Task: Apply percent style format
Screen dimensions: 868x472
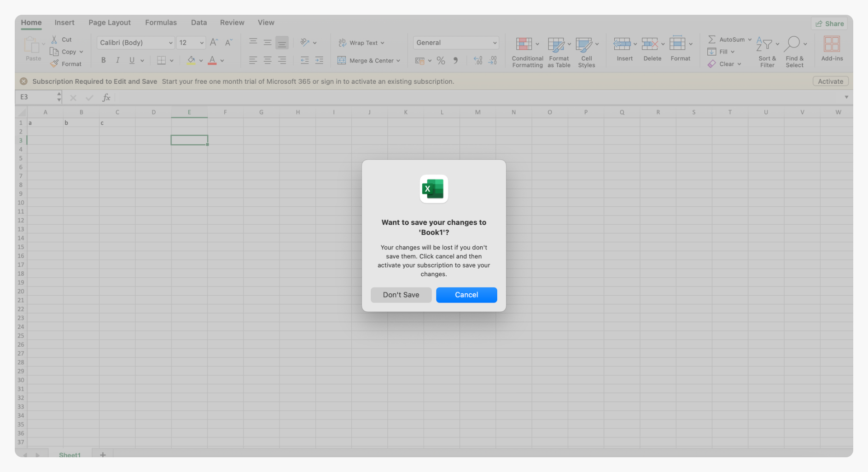Action: [441, 60]
